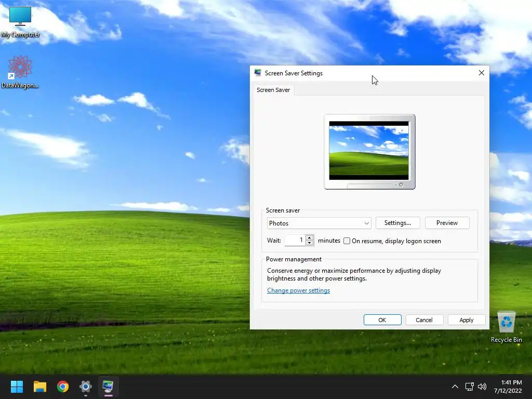Increase the wait time with up arrow

click(310, 237)
